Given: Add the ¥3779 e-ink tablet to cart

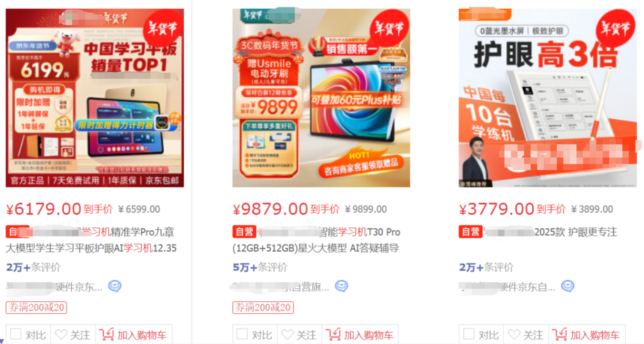Looking at the screenshot, I should pos(587,335).
